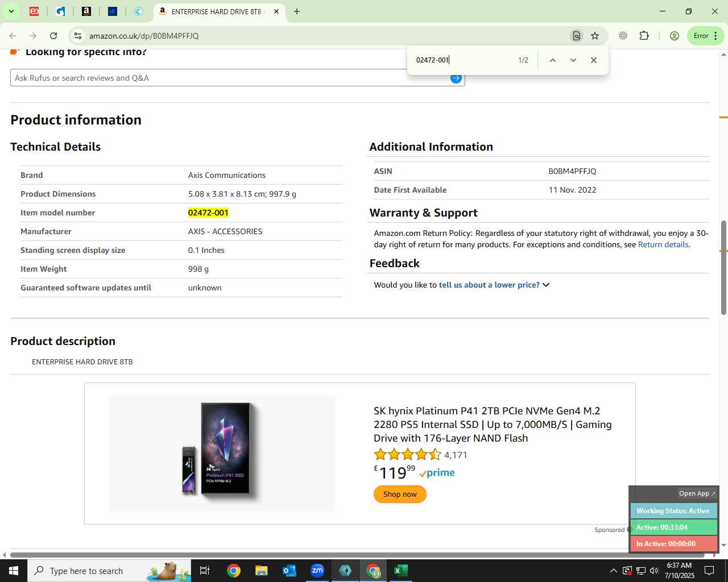Open the notification center icon
Image resolution: width=728 pixels, height=582 pixels.
709,571
